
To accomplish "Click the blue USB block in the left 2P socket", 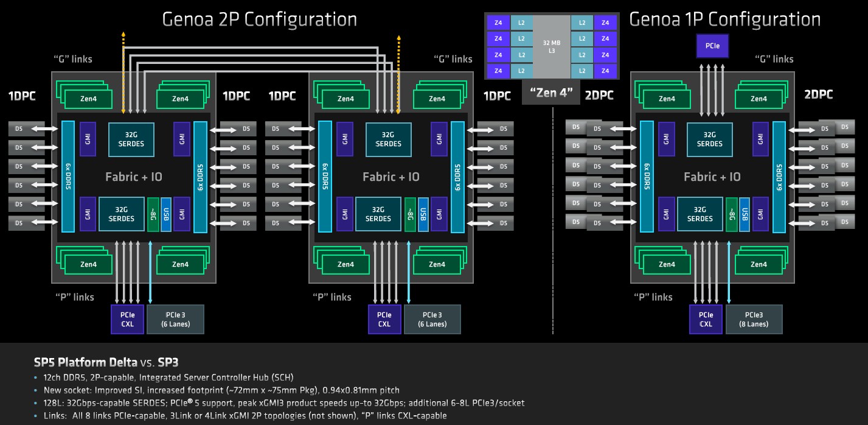I will [x=166, y=214].
